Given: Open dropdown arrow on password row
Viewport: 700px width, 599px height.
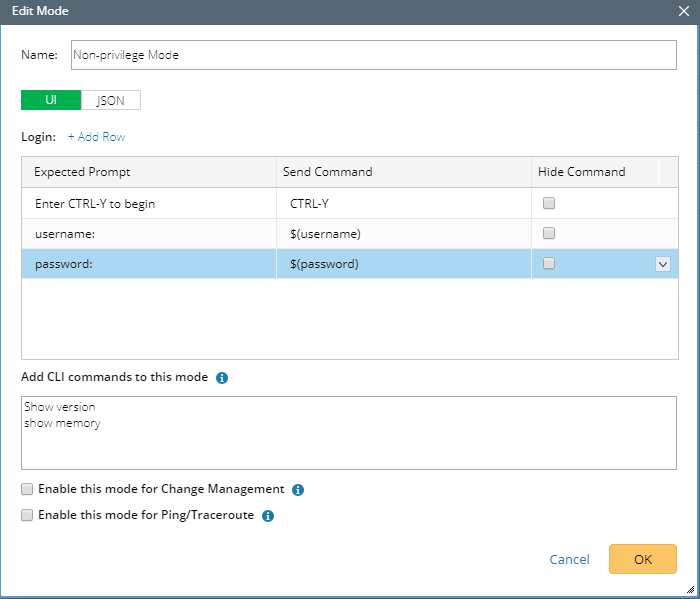Looking at the screenshot, I should [x=662, y=264].
